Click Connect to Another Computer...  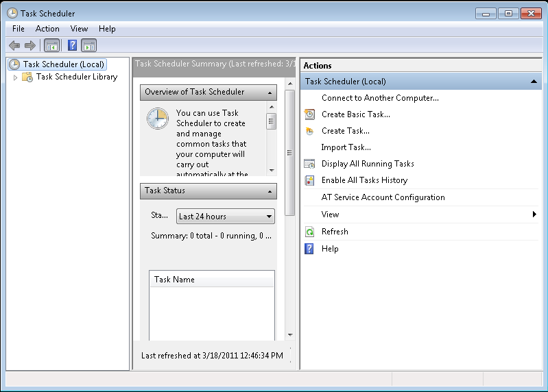380,98
